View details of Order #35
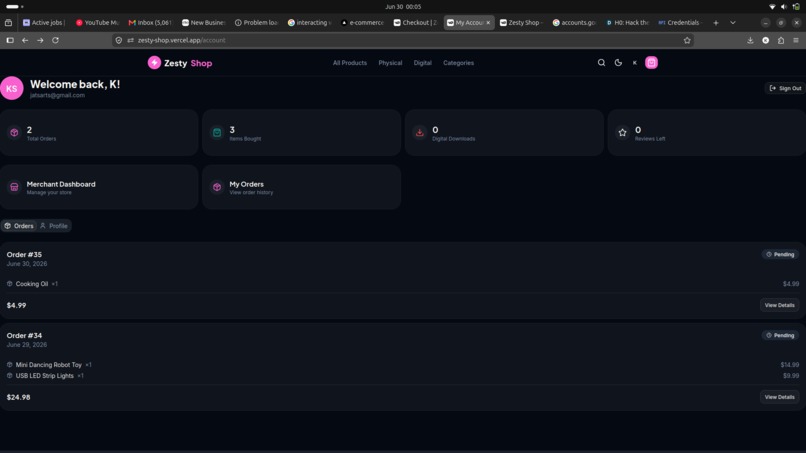 pyautogui.click(x=779, y=305)
